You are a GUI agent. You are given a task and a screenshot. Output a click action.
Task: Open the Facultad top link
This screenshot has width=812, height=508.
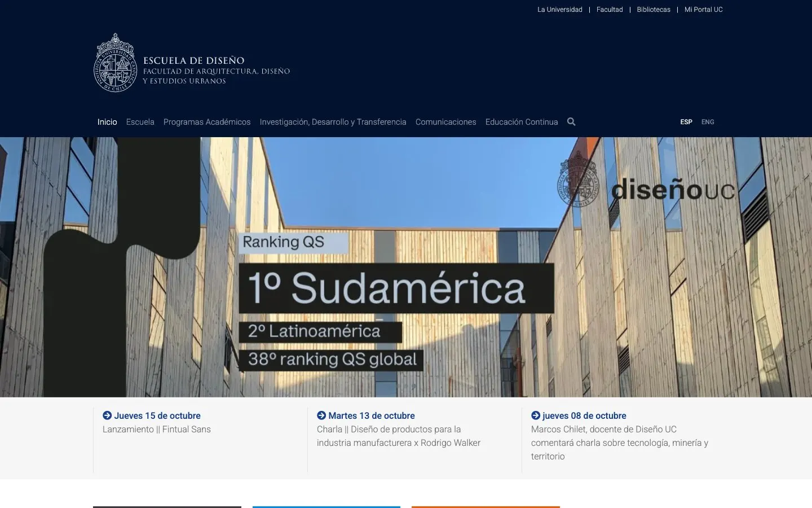(x=610, y=10)
